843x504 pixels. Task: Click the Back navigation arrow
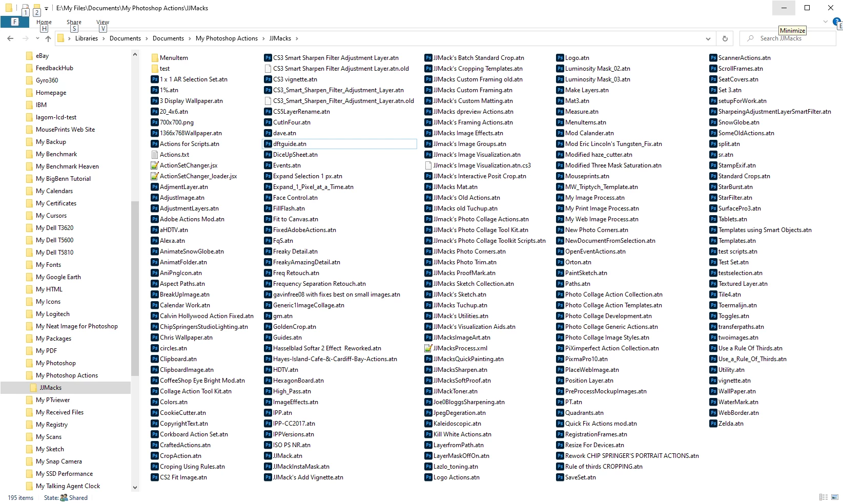point(10,38)
